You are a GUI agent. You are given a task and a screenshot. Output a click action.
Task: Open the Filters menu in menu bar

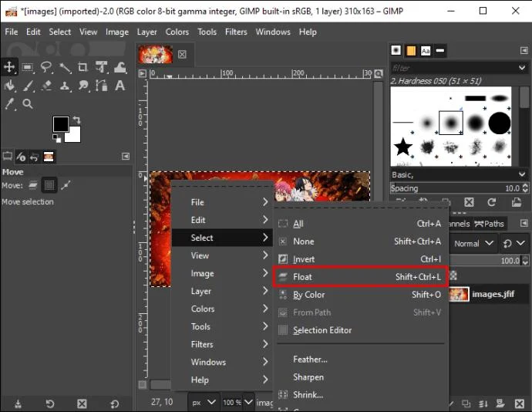pyautogui.click(x=236, y=32)
